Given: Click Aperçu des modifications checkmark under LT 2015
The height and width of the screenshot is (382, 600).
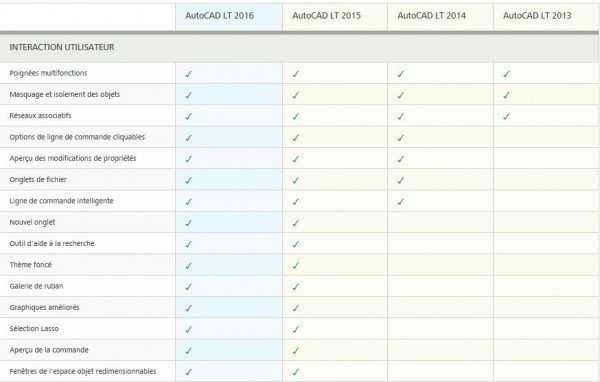Looking at the screenshot, I should [295, 159].
